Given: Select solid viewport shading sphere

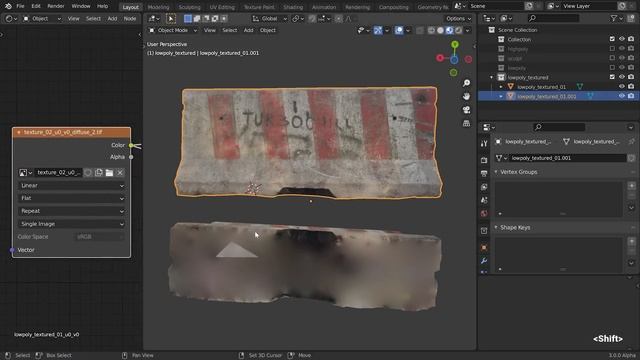Looking at the screenshot, I should point(440,30).
